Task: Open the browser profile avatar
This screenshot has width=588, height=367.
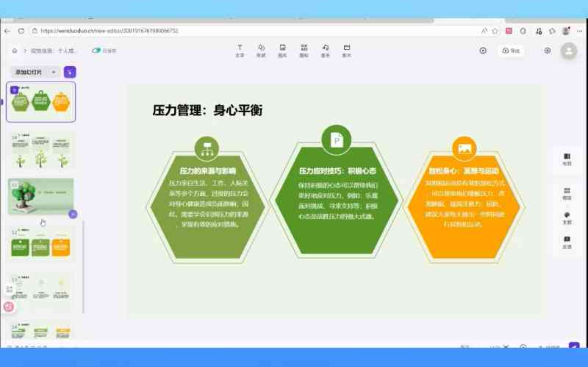Action: click(x=566, y=31)
